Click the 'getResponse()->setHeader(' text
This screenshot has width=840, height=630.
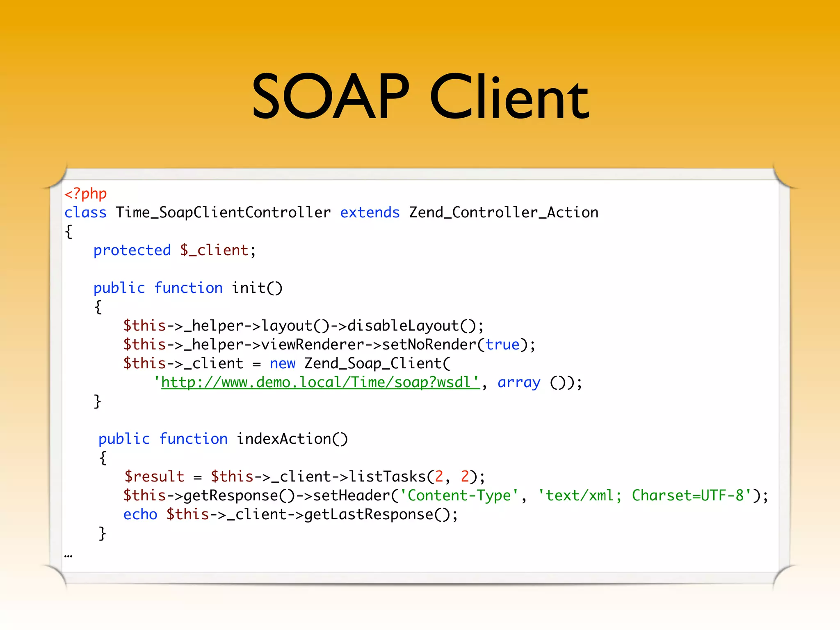tap(291, 495)
